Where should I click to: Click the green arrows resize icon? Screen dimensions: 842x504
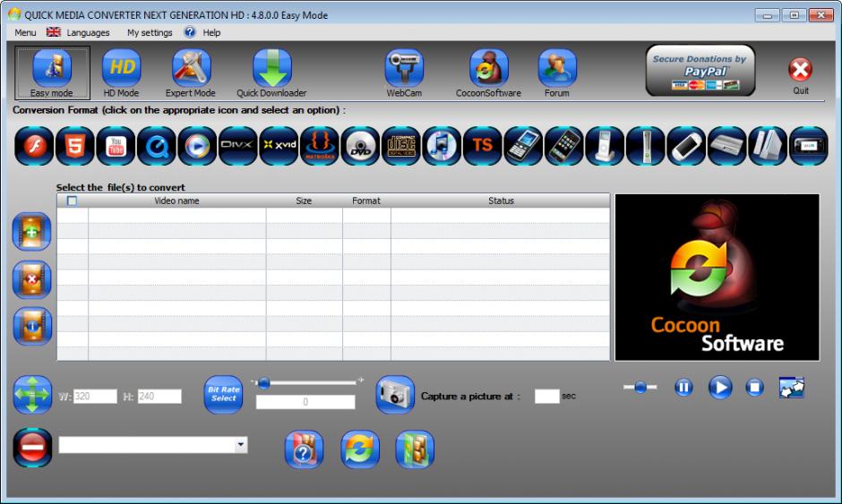coord(32,395)
